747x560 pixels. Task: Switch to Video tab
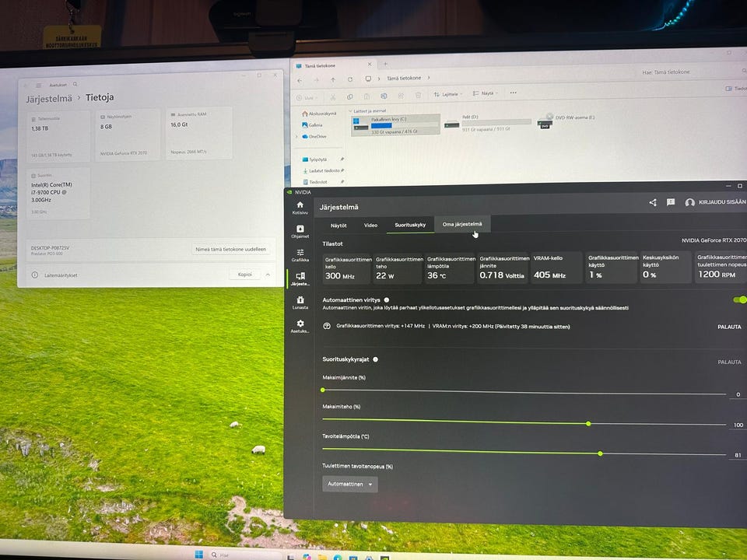coord(370,226)
